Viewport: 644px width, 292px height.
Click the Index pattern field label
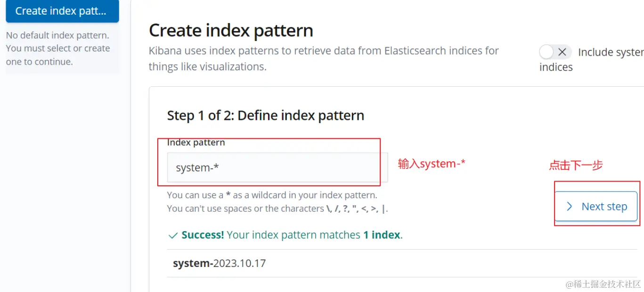(x=196, y=142)
